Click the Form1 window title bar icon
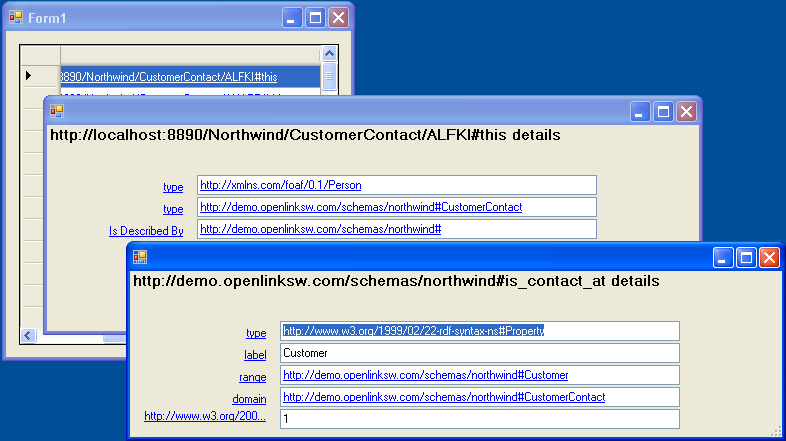Screen dimensions: 786x441 [16, 18]
